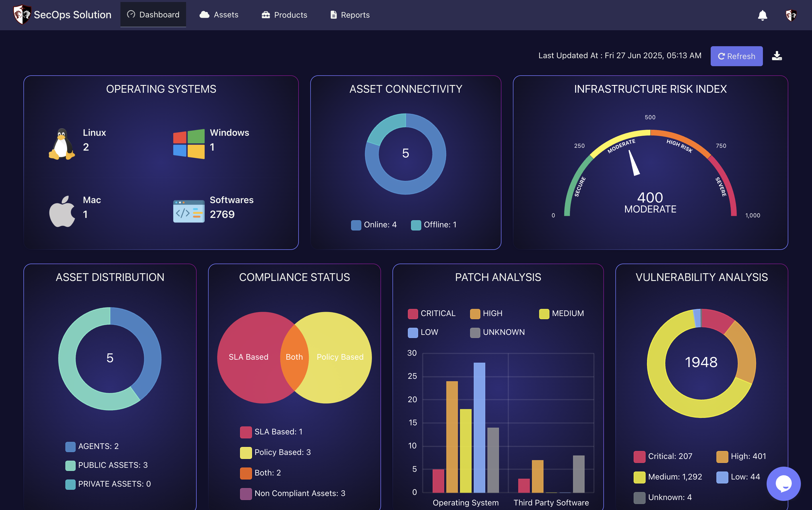Image resolution: width=812 pixels, height=510 pixels.
Task: Open the user profile avatar
Action: click(791, 15)
